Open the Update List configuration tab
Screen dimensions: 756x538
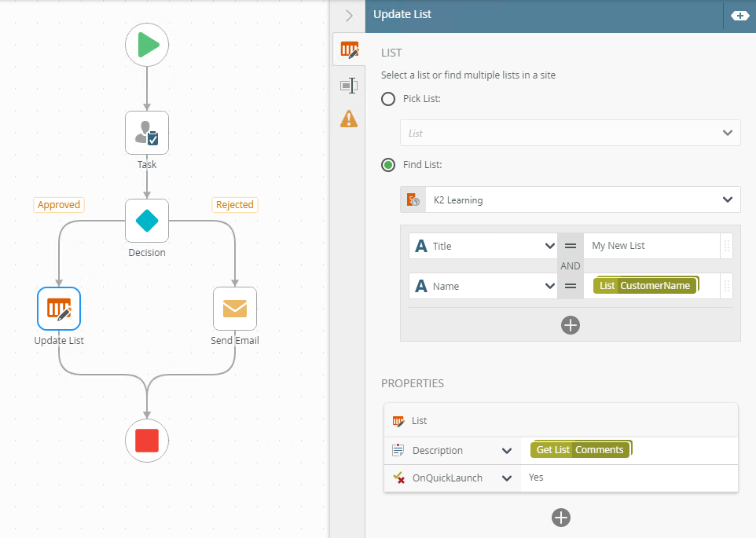(349, 49)
